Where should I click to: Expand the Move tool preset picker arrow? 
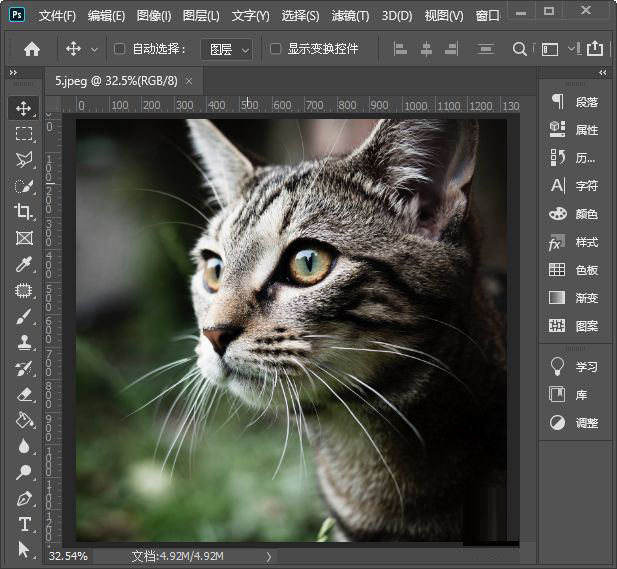tap(95, 49)
